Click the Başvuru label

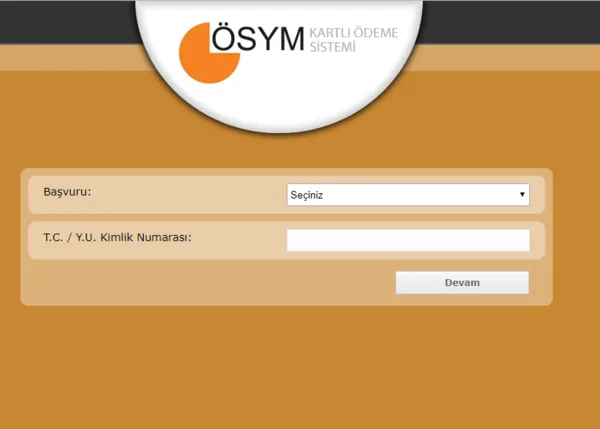coord(74,191)
